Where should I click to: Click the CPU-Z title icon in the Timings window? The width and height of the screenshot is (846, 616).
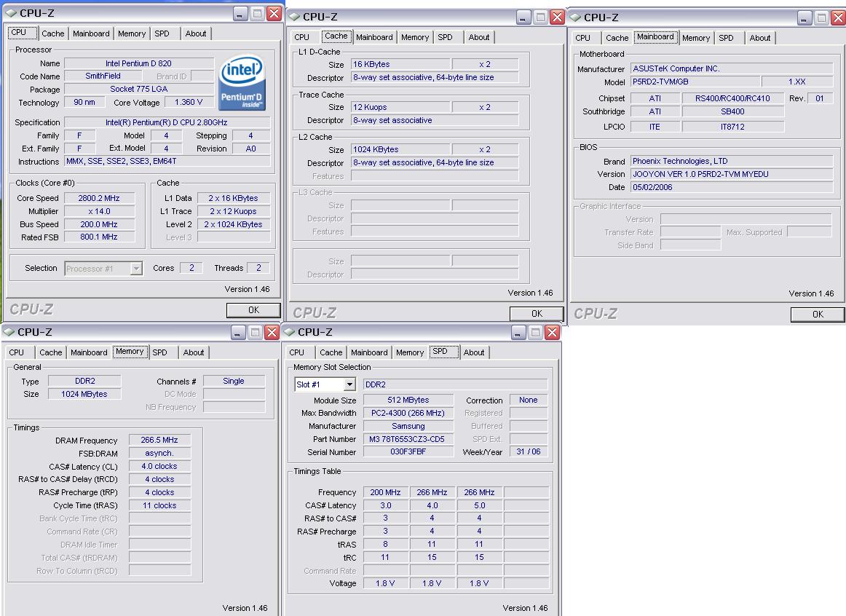coord(9,332)
